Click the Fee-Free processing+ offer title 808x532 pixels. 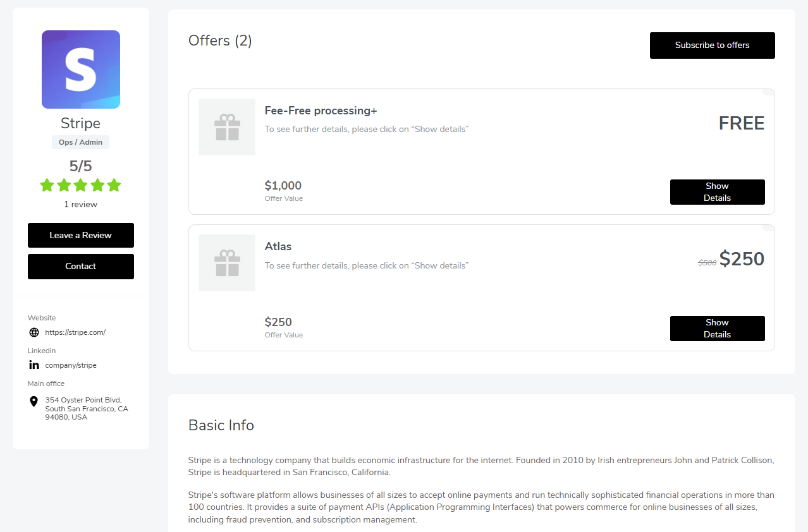321,111
